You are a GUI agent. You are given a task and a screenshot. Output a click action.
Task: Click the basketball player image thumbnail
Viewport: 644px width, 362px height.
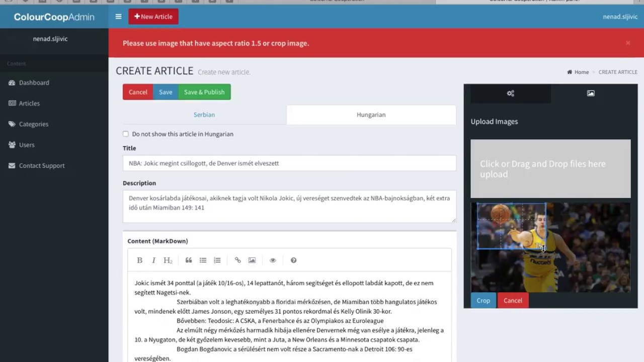550,247
